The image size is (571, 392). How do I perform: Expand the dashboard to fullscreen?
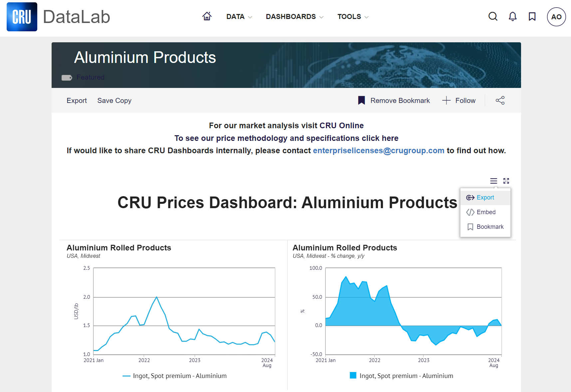tap(506, 181)
